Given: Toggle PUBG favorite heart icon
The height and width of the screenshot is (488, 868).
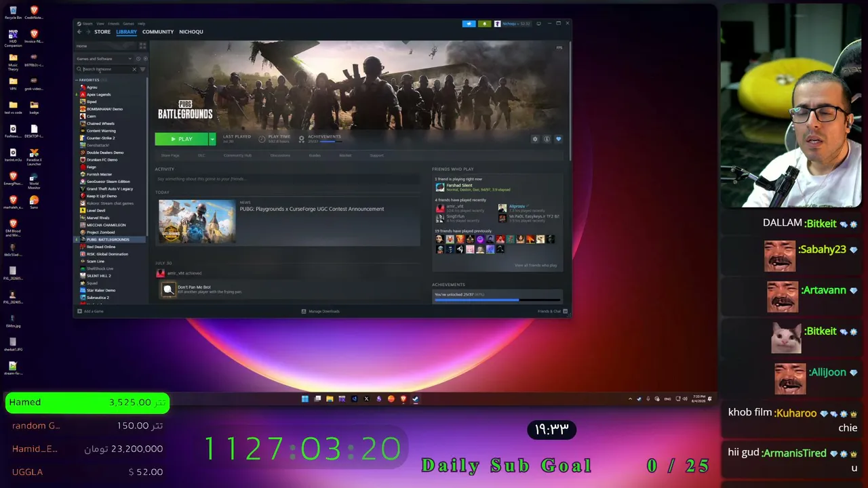Looking at the screenshot, I should 558,139.
